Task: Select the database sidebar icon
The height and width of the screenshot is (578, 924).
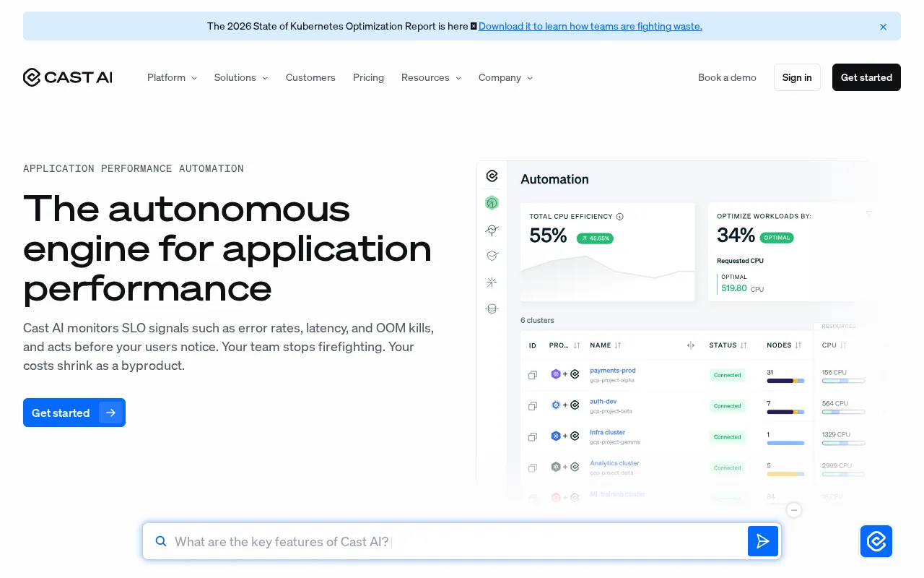Action: (492, 309)
